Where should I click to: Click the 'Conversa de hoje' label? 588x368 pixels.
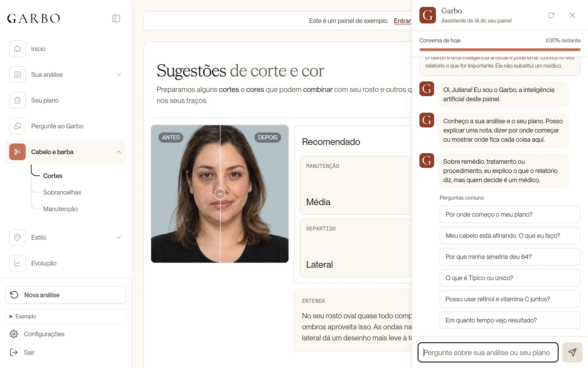pos(440,40)
